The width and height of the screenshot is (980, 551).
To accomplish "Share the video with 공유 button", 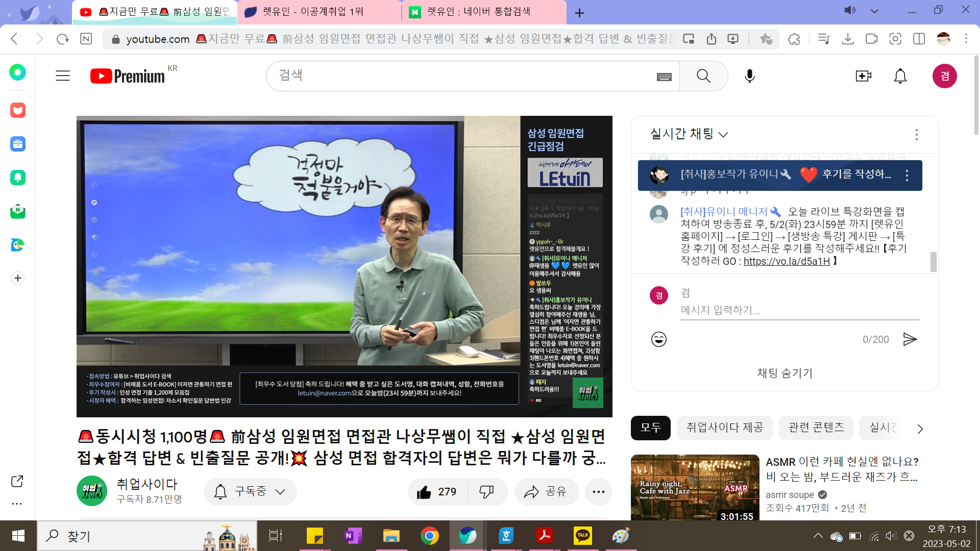I will coord(547,492).
